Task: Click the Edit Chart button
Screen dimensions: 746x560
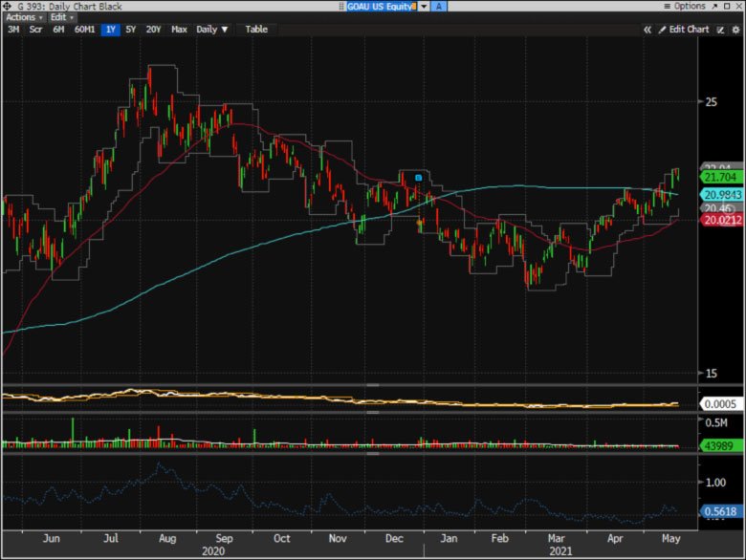Action: click(x=684, y=30)
